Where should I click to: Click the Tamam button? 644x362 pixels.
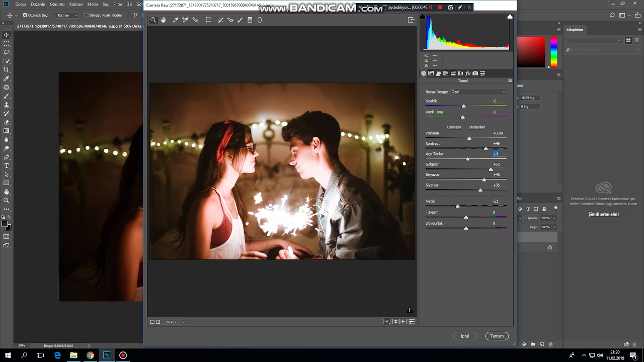497,336
